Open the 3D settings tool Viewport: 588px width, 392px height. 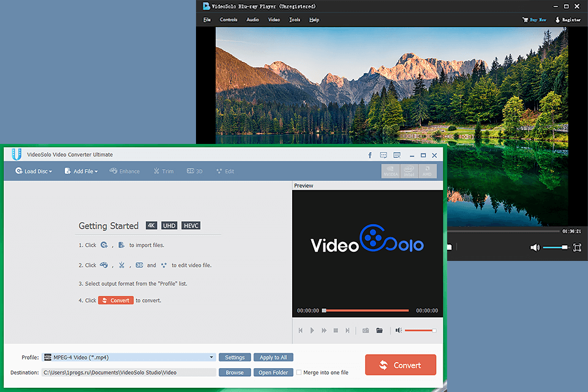click(195, 171)
